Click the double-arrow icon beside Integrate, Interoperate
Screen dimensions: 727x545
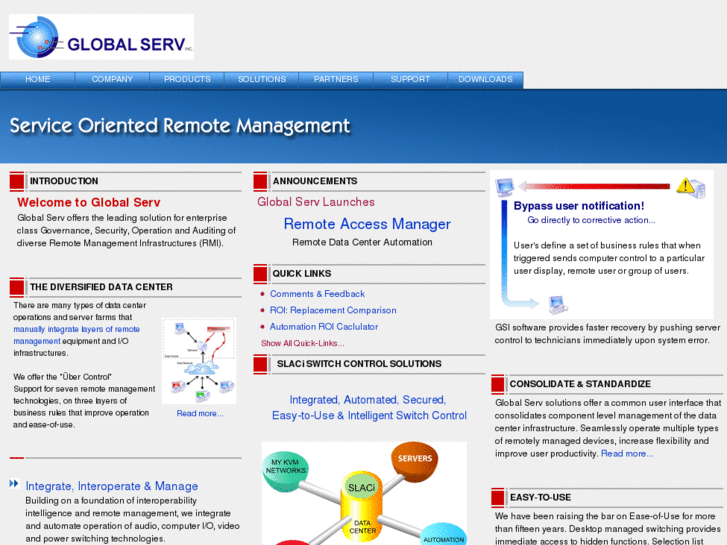click(14, 484)
